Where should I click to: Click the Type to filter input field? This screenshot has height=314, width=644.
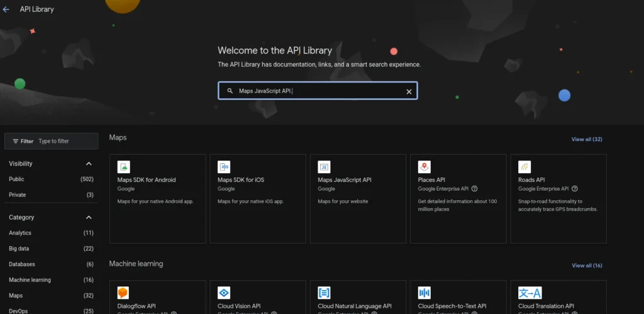66,141
